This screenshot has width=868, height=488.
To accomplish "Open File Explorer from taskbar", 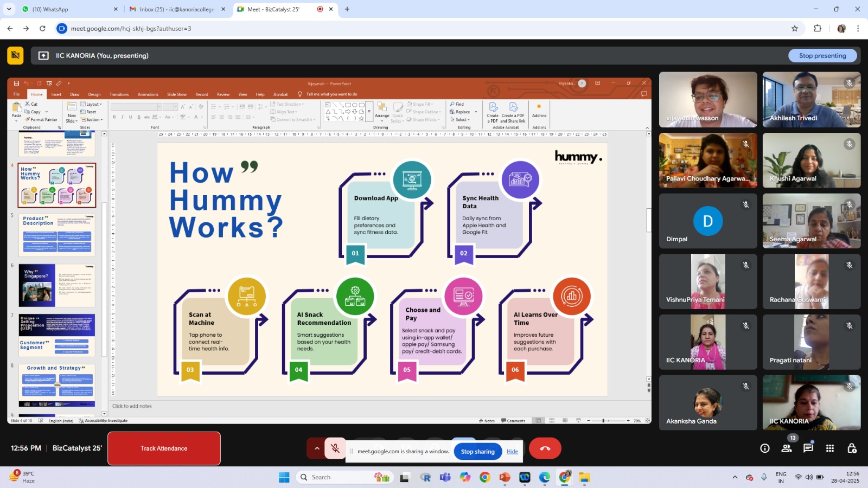I will (584, 477).
